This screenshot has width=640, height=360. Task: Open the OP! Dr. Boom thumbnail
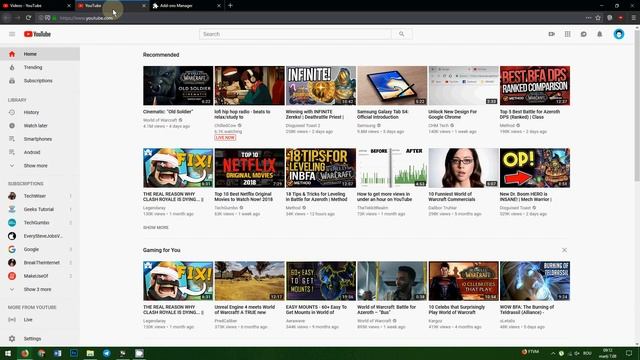(x=535, y=168)
